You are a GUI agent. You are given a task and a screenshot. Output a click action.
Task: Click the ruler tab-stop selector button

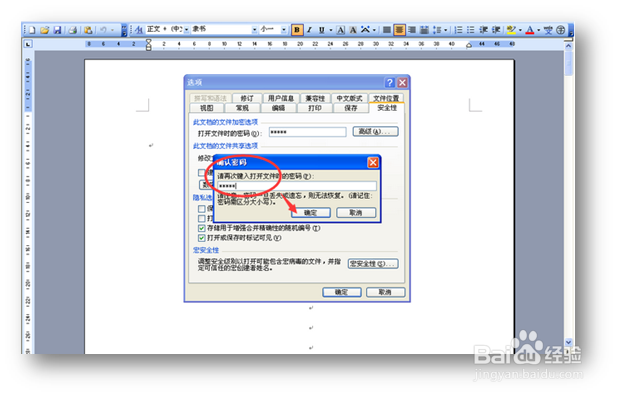click(28, 44)
